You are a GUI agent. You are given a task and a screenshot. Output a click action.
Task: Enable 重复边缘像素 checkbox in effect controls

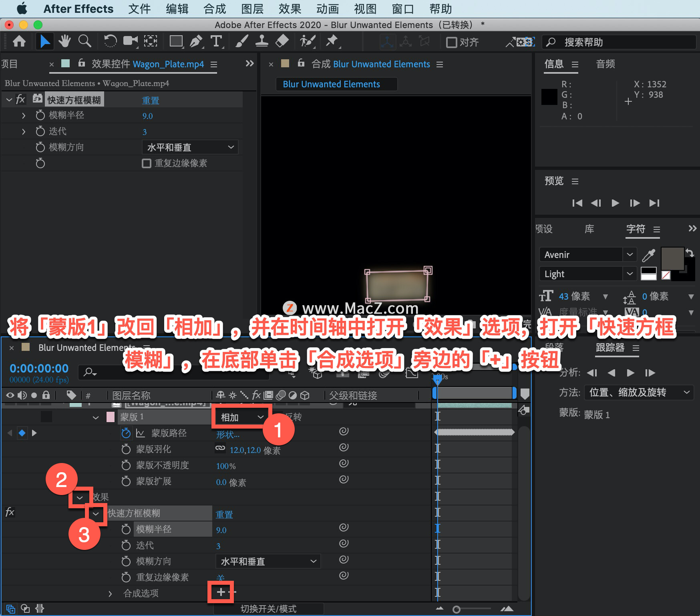pyautogui.click(x=147, y=163)
